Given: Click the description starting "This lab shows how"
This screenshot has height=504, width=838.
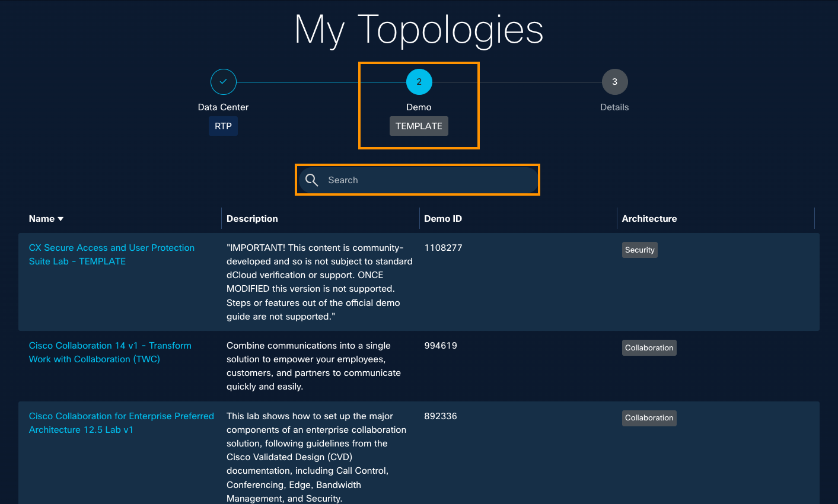Looking at the screenshot, I should (x=316, y=457).
